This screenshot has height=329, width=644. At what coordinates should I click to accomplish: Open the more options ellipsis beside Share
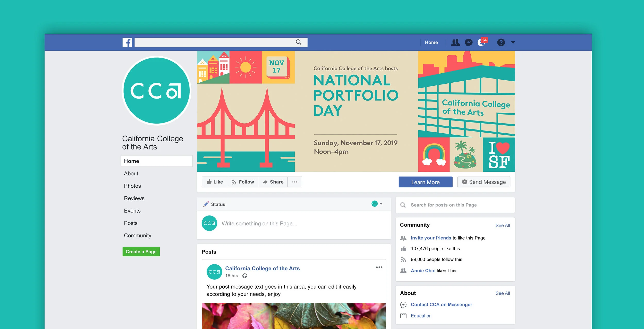(295, 182)
